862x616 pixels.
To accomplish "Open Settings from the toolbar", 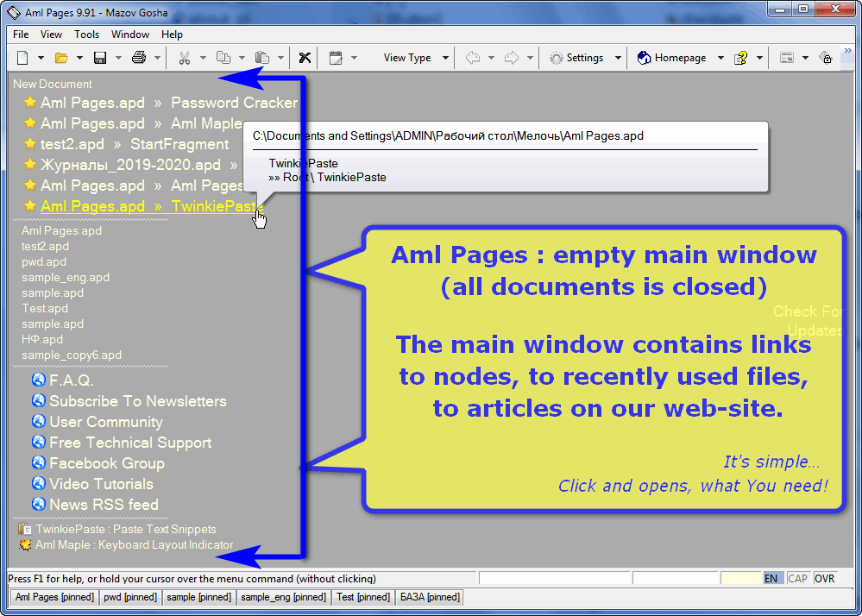I will tap(576, 58).
